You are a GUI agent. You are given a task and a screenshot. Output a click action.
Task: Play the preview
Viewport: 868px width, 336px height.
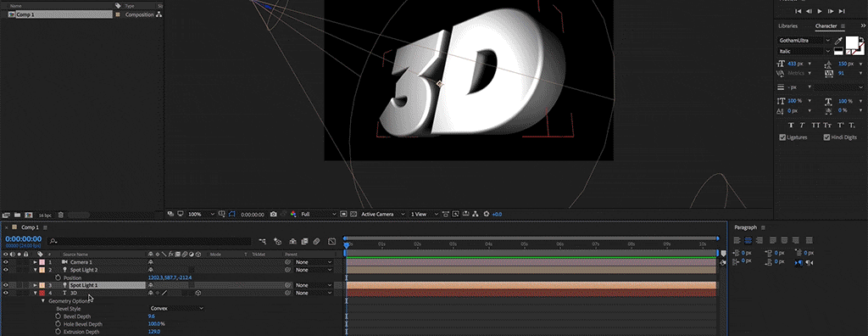[820, 10]
